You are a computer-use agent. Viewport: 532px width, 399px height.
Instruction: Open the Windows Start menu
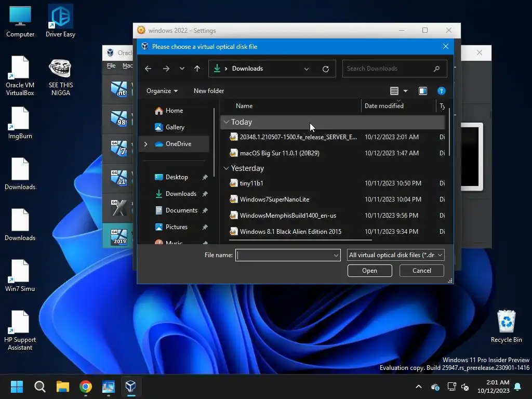pos(17,387)
